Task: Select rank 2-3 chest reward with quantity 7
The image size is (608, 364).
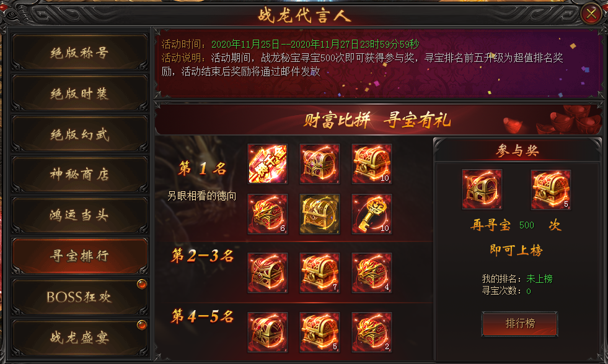Action: pyautogui.click(x=320, y=273)
